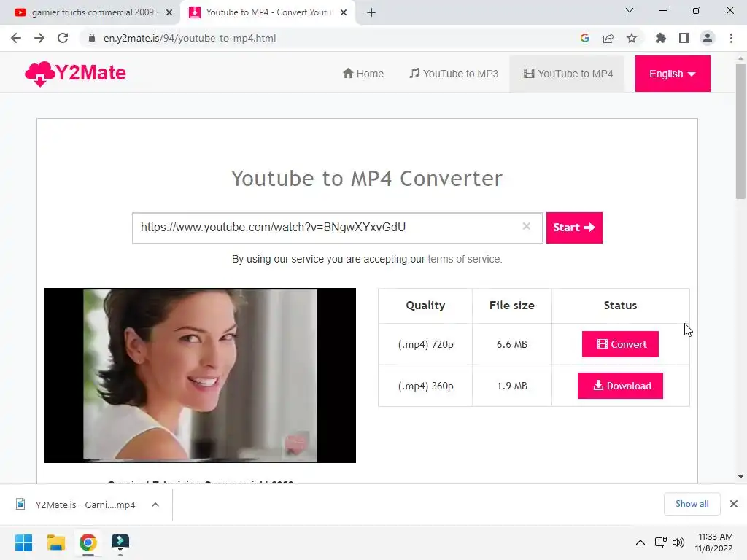Click the Start button
747x560 pixels.
tap(574, 227)
